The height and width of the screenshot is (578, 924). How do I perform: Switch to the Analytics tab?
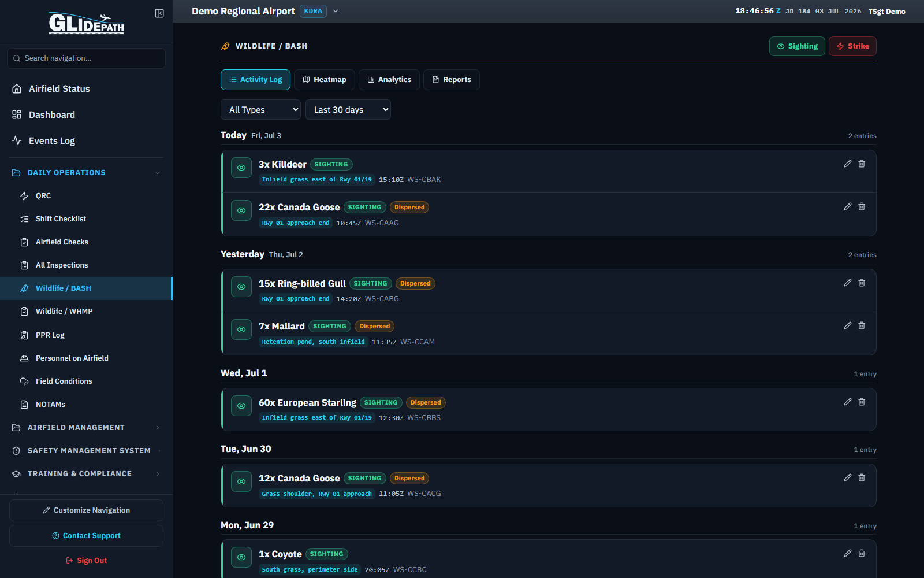click(389, 80)
